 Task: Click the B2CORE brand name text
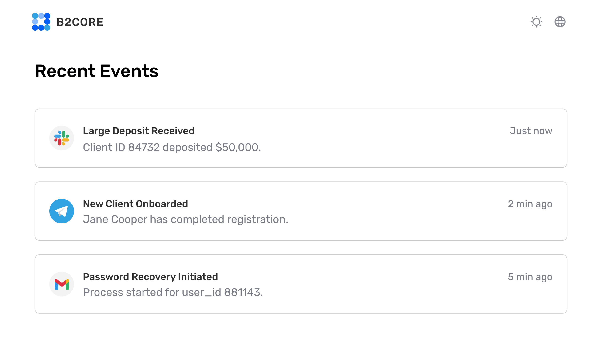80,22
